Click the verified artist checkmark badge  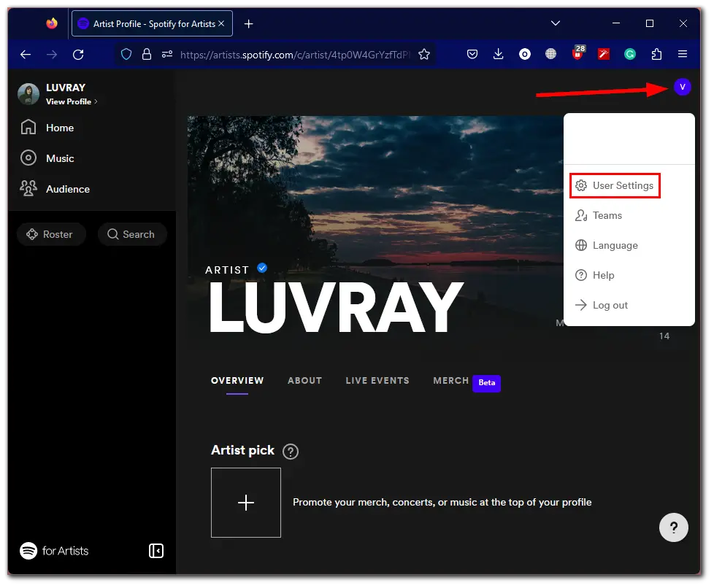coord(262,268)
